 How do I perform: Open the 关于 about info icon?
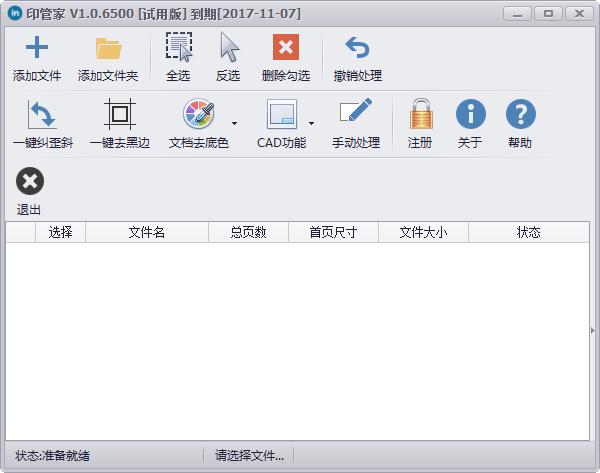coord(470,115)
